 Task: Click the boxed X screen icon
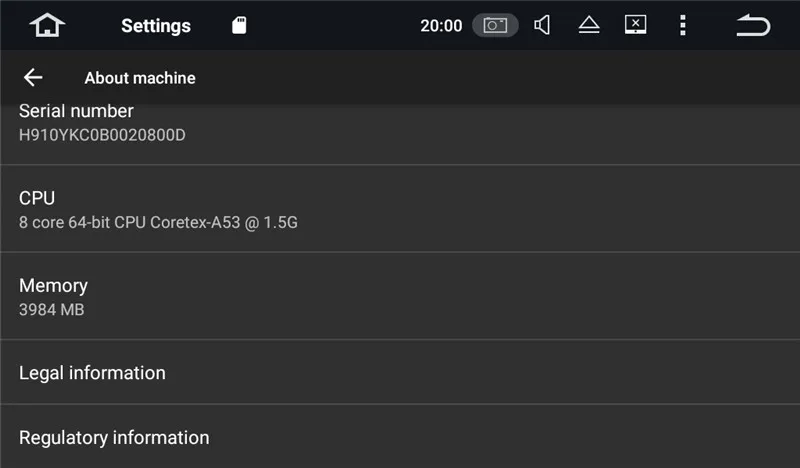(635, 25)
